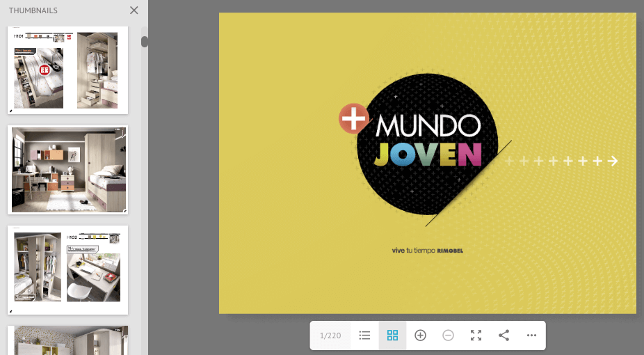
Task: Select the partially visible bottom thumbnail
Action: click(x=67, y=340)
